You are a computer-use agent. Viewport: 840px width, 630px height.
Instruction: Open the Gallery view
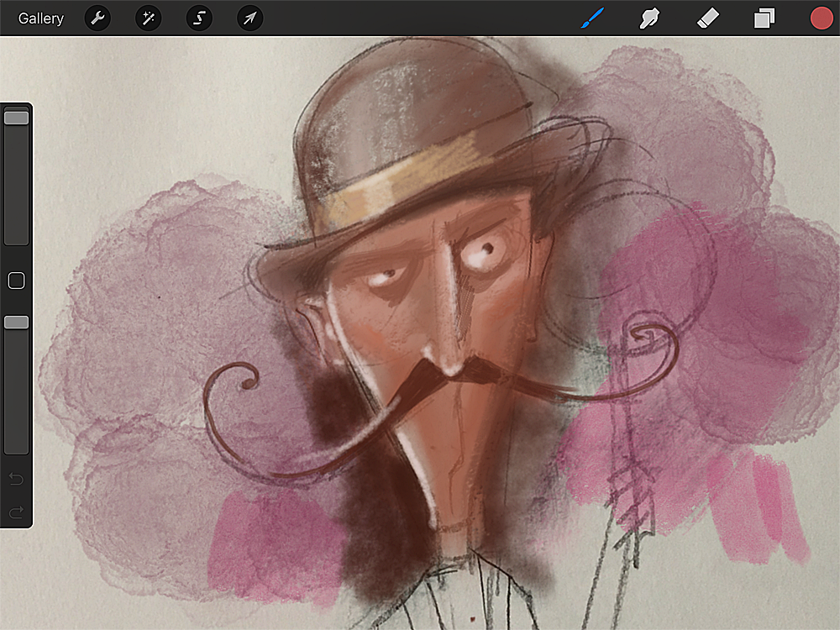point(40,18)
